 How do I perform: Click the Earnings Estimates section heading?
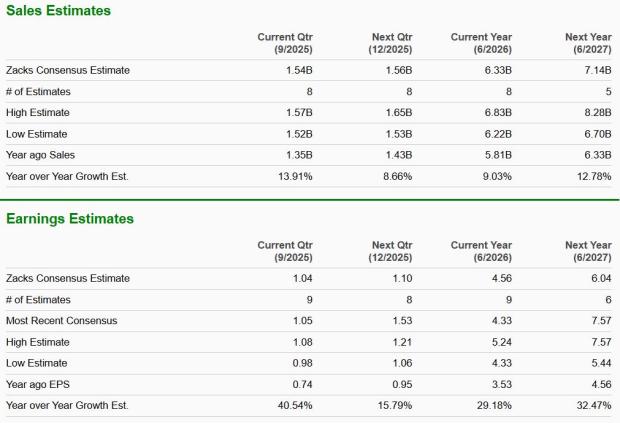tap(70, 218)
